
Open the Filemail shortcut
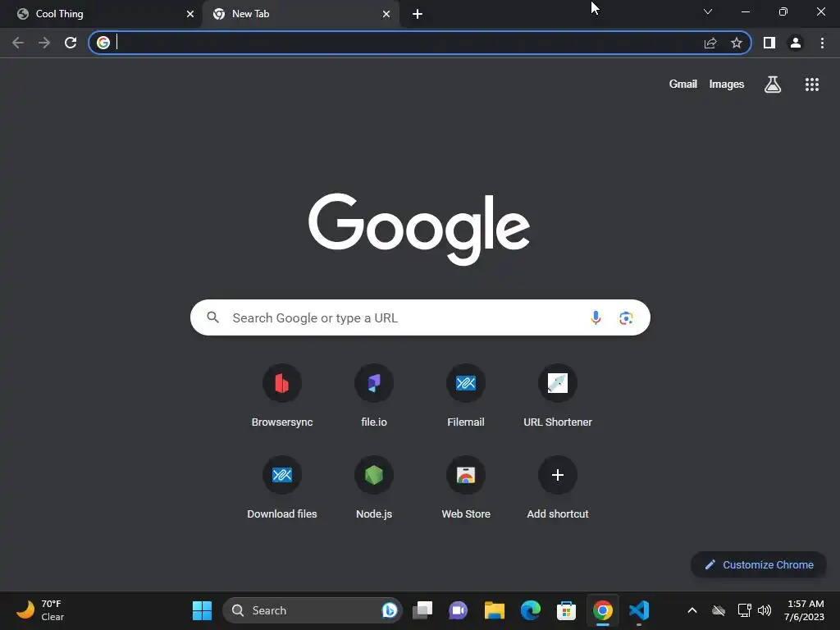coord(466,396)
